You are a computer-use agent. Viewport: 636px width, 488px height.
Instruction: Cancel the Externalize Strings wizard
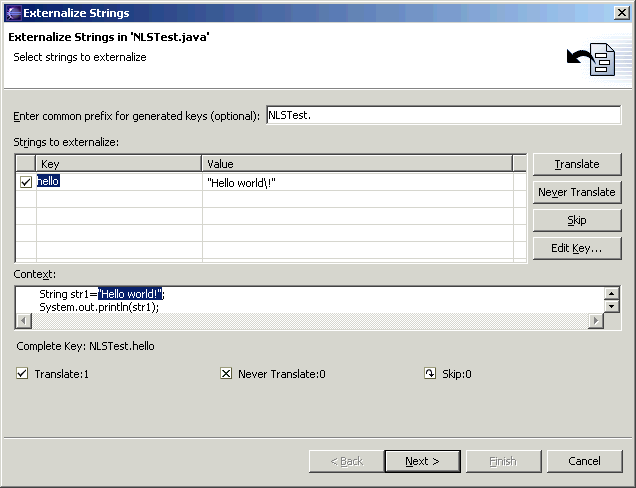pyautogui.click(x=584, y=461)
